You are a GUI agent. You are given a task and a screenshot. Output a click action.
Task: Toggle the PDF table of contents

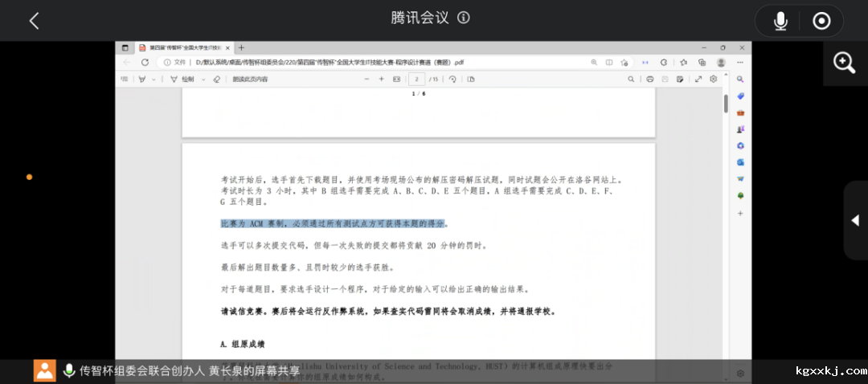click(x=125, y=79)
